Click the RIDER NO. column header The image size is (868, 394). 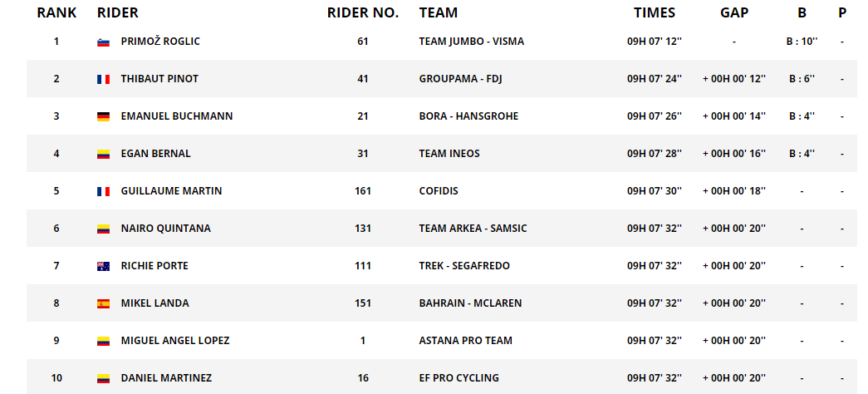point(363,12)
